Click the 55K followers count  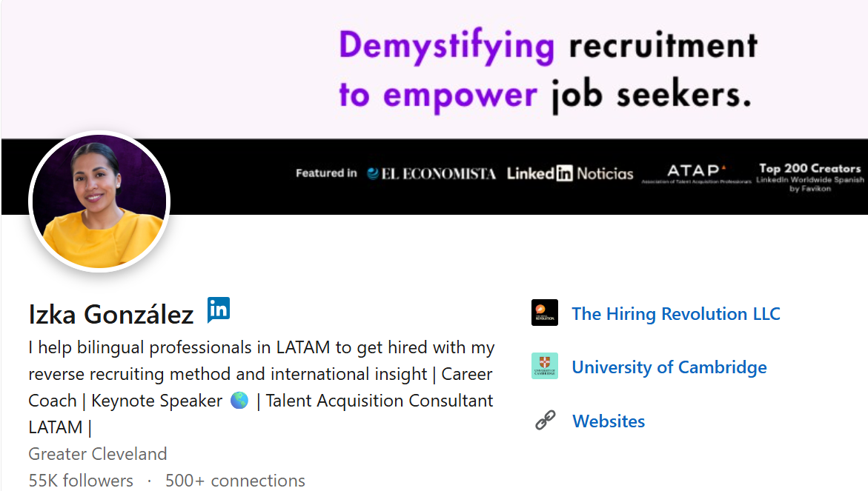click(x=81, y=480)
